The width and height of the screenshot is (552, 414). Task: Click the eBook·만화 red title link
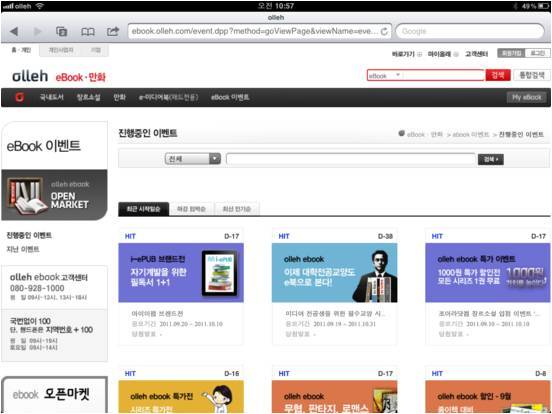[81, 77]
